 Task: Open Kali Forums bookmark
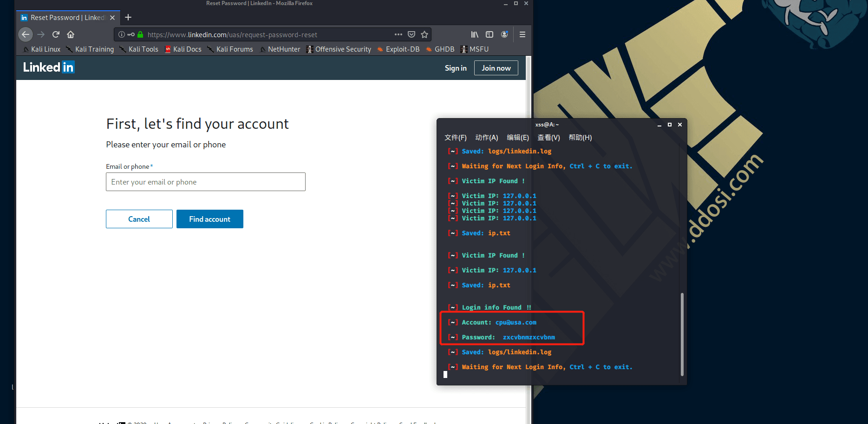[230, 49]
